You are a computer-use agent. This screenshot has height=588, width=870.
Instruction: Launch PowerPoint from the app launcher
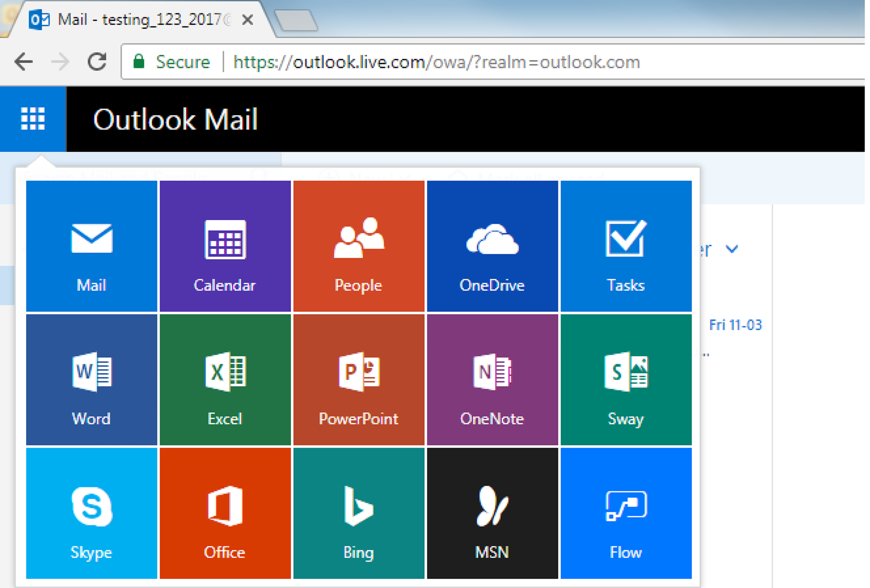359,380
